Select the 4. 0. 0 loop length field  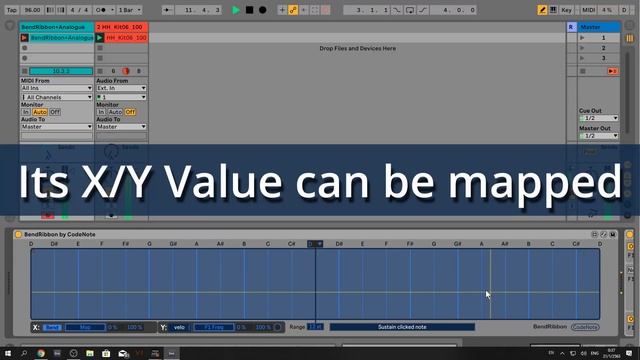(453, 10)
